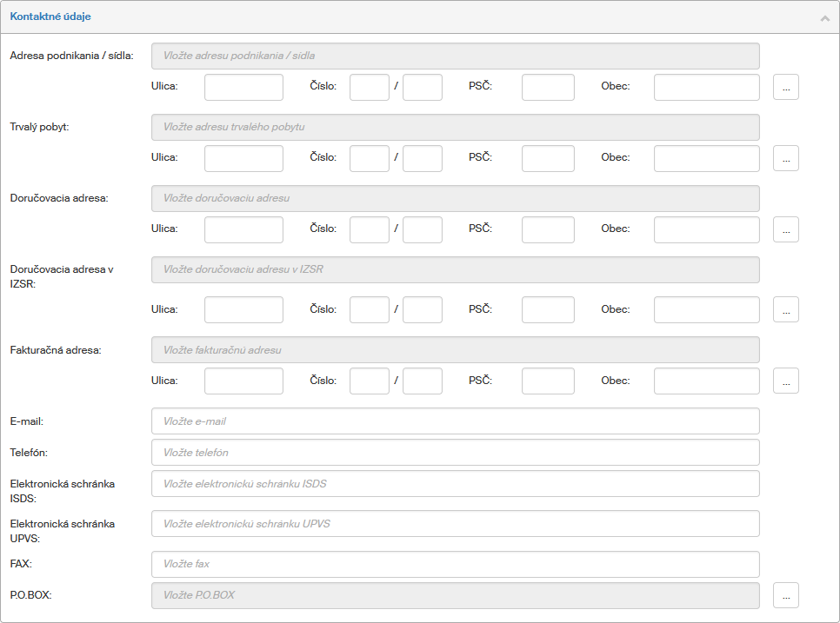The image size is (840, 623).
Task: Open ellipsis button for Doručovacia adresa row
Action: pyautogui.click(x=785, y=229)
